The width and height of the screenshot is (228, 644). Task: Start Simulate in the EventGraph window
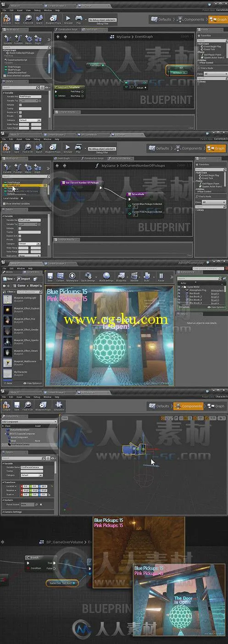point(68,20)
